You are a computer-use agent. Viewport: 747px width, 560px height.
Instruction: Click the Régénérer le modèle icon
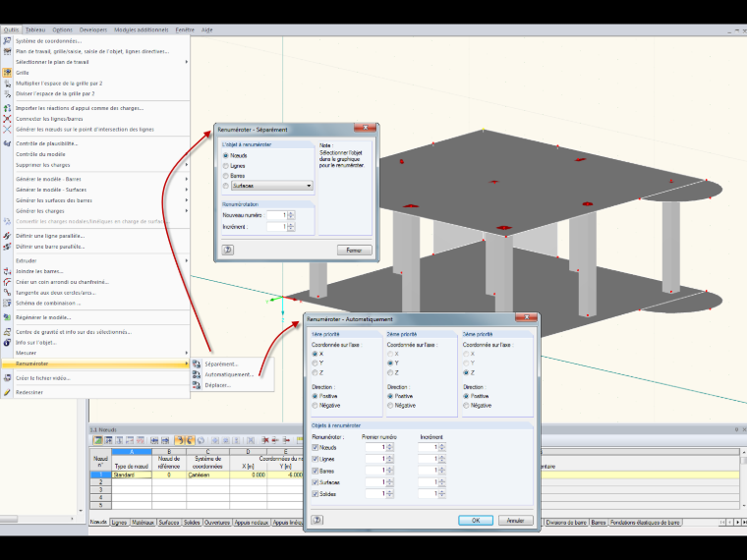(x=7, y=317)
